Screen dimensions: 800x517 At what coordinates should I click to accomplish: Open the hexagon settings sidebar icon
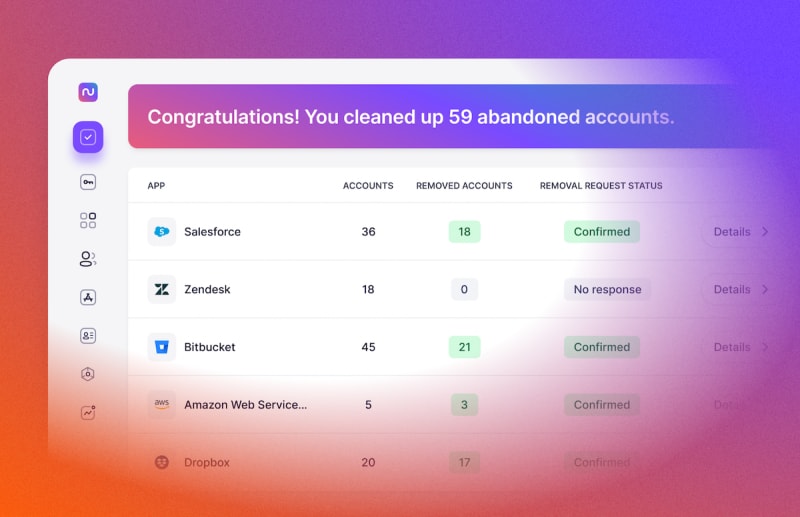pyautogui.click(x=88, y=374)
